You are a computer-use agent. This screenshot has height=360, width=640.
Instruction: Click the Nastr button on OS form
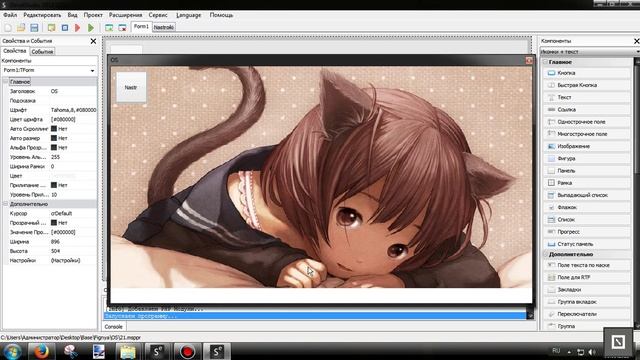coord(131,87)
